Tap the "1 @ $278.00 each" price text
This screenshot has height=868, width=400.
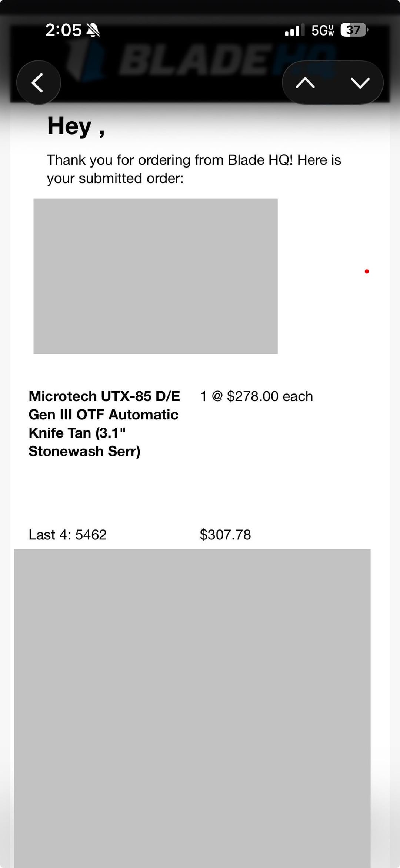tap(256, 396)
